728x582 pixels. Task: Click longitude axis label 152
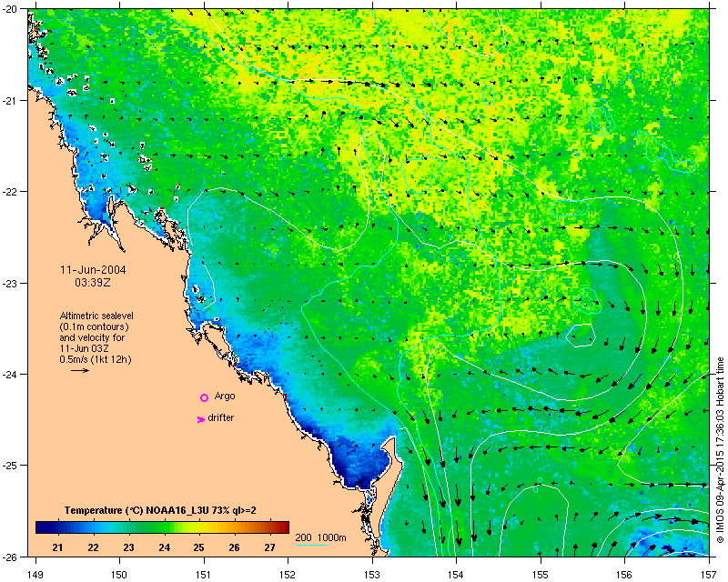(x=288, y=575)
